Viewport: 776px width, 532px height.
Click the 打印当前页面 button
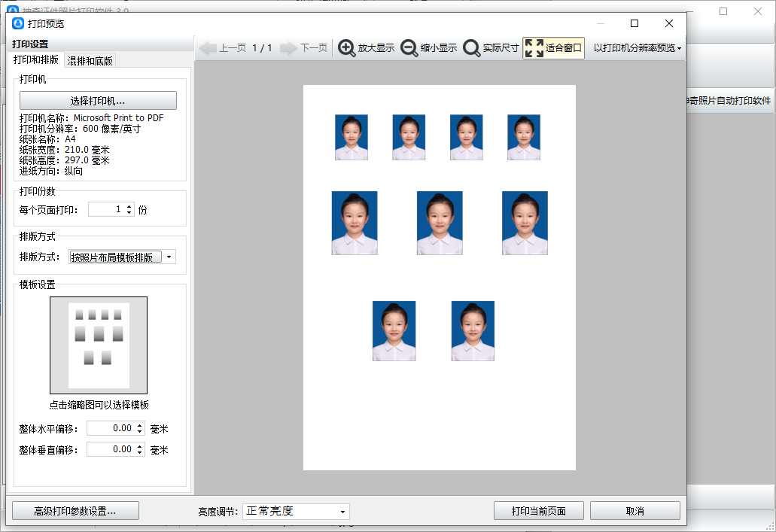(539, 511)
